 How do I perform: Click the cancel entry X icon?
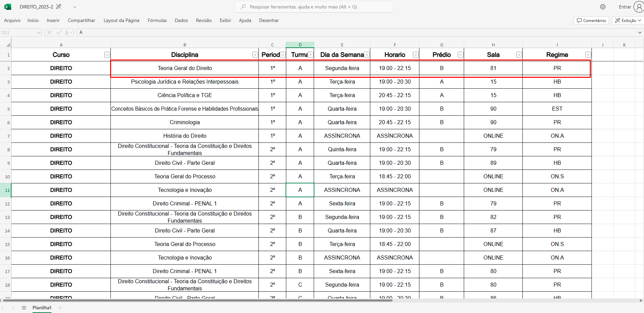[x=49, y=32]
